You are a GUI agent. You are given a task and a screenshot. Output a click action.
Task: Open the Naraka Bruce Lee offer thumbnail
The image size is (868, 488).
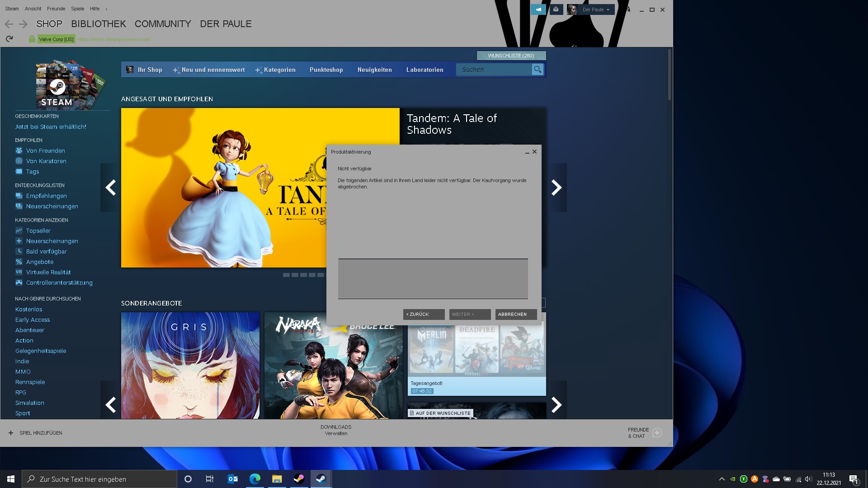pyautogui.click(x=334, y=366)
